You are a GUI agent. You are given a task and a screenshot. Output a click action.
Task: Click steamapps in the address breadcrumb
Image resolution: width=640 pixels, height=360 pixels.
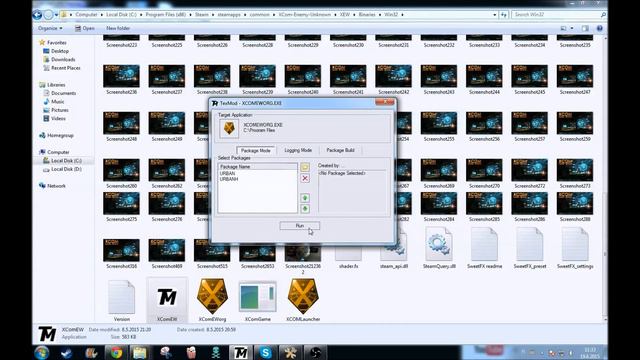tap(229, 14)
